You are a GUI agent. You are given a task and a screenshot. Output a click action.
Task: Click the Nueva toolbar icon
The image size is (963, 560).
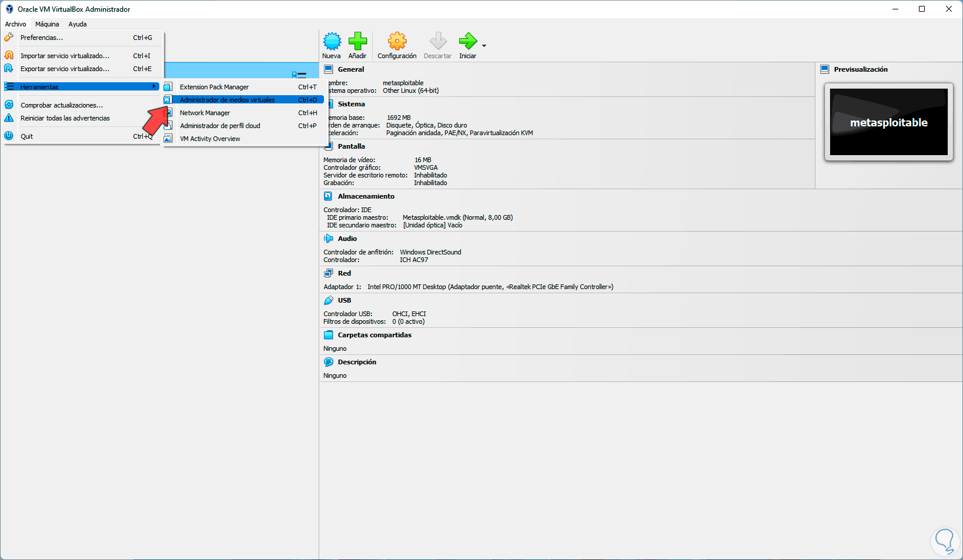(x=332, y=41)
